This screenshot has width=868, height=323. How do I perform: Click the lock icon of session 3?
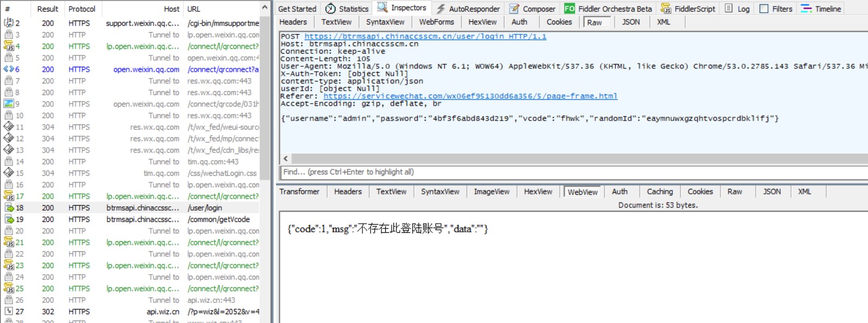click(8, 35)
